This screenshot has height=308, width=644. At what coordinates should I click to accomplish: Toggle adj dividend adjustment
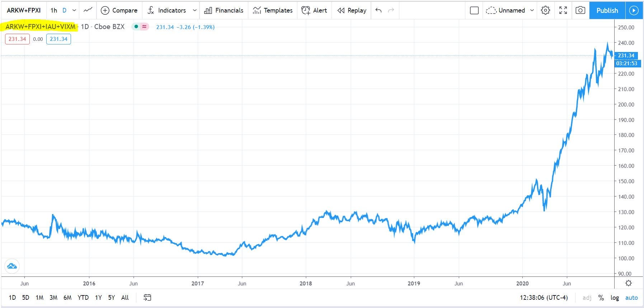[587, 298]
